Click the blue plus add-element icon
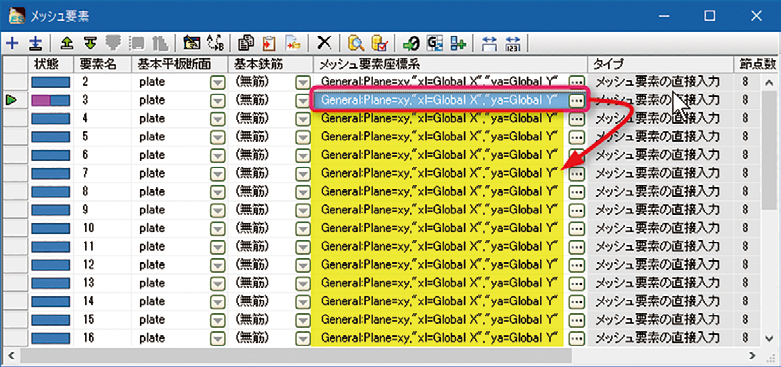The image size is (781, 367). click(12, 43)
